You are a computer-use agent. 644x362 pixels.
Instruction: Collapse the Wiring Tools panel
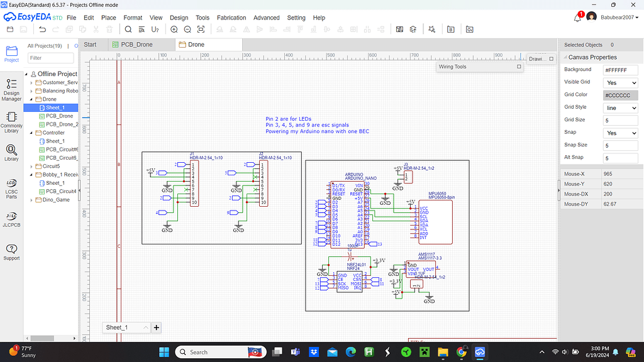point(519,67)
